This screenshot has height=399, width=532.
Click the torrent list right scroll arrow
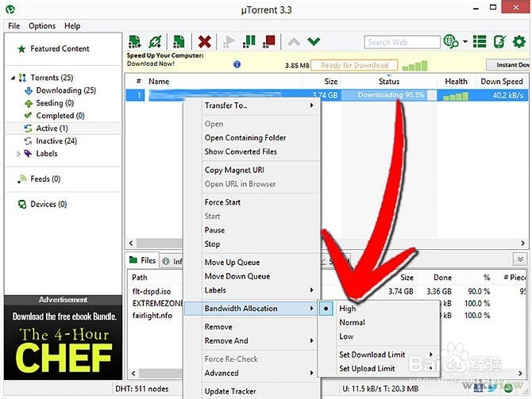pos(522,243)
